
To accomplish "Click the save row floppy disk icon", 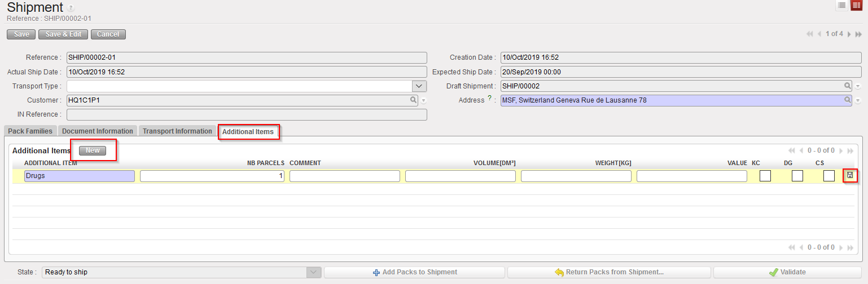I will 850,176.
